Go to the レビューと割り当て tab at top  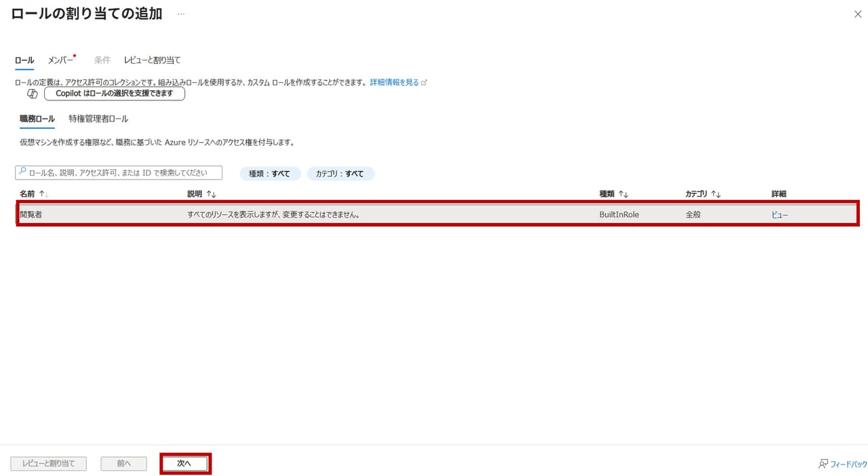click(x=152, y=60)
